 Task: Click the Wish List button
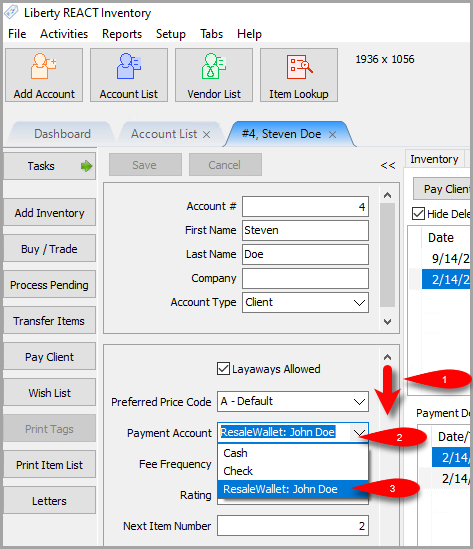[49, 393]
